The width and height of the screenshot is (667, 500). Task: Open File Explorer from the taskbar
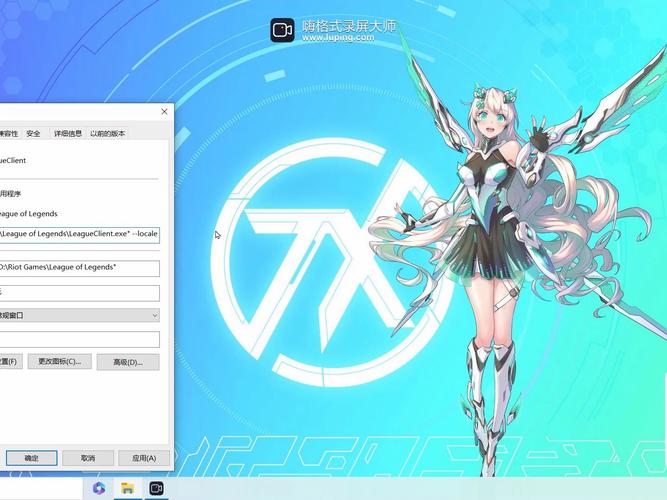[x=128, y=488]
